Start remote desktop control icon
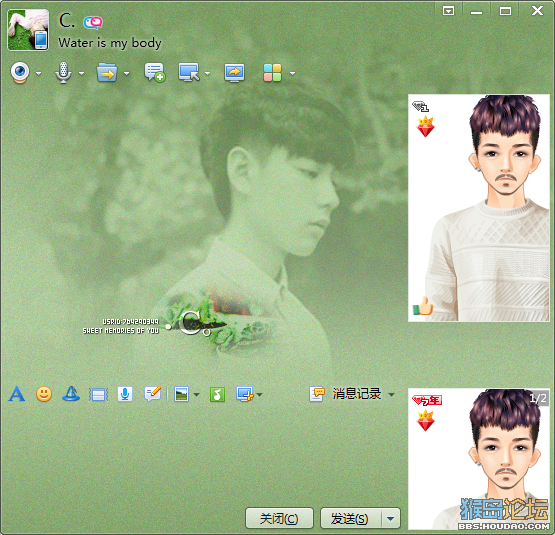 (189, 73)
